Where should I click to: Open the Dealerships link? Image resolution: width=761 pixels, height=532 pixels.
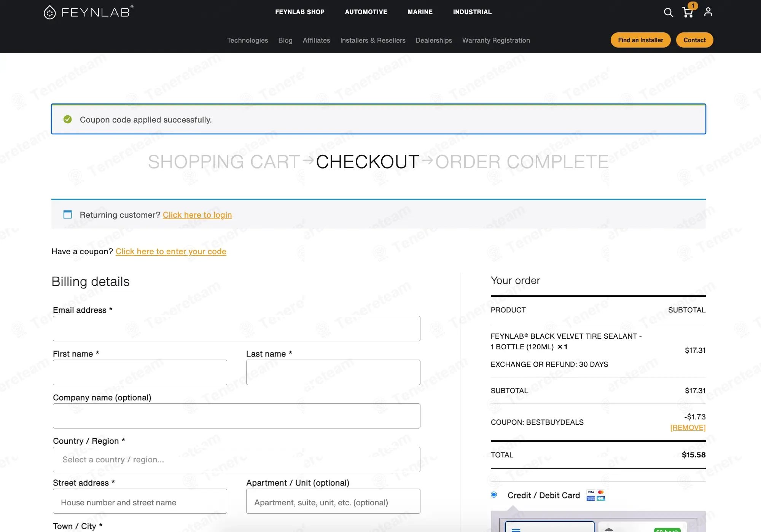pyautogui.click(x=434, y=40)
